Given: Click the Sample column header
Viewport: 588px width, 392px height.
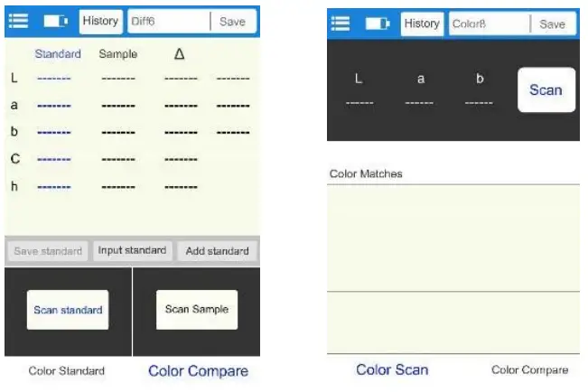Looking at the screenshot, I should [118, 54].
